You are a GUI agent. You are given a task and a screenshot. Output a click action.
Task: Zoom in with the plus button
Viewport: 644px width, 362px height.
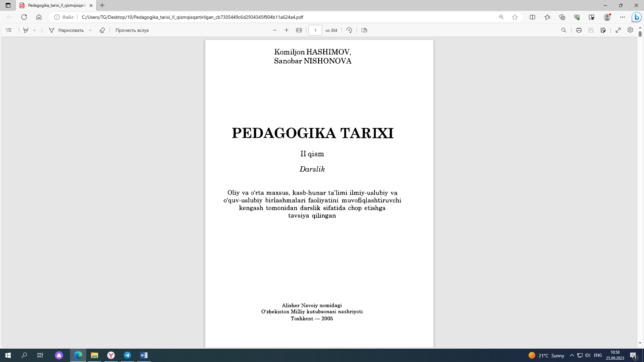click(287, 30)
